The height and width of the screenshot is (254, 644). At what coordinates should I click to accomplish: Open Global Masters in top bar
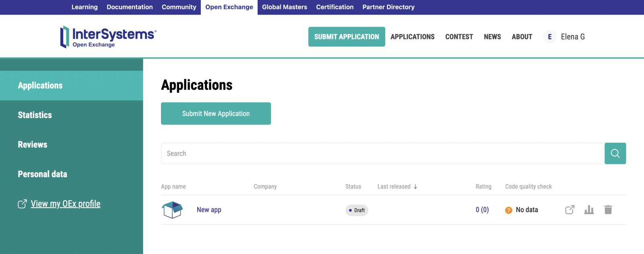pyautogui.click(x=285, y=7)
